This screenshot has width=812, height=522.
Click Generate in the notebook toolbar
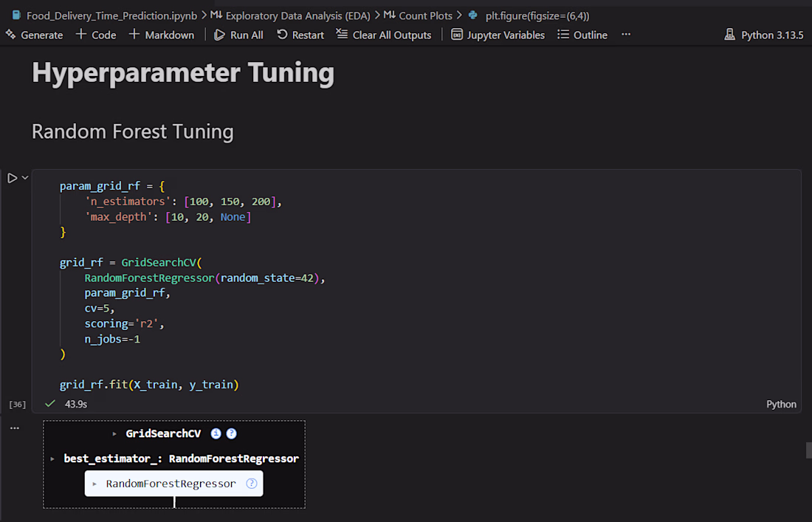(x=34, y=35)
